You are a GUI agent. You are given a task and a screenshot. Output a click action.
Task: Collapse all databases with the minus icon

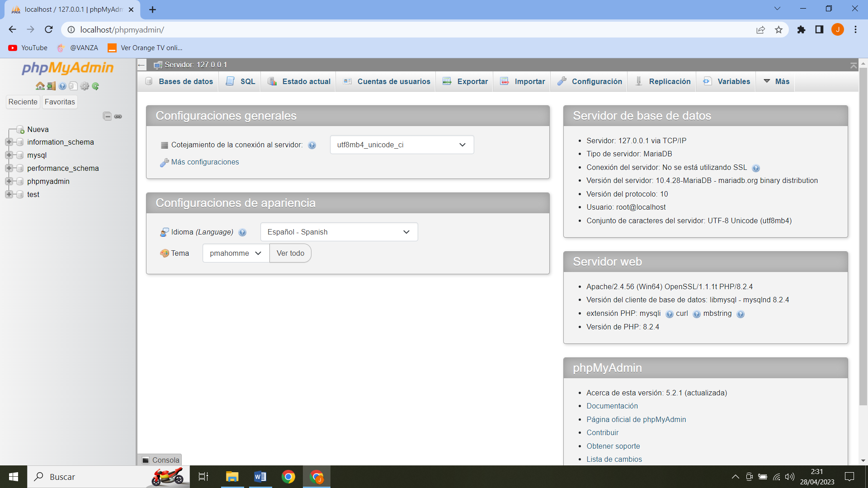pyautogui.click(x=107, y=116)
